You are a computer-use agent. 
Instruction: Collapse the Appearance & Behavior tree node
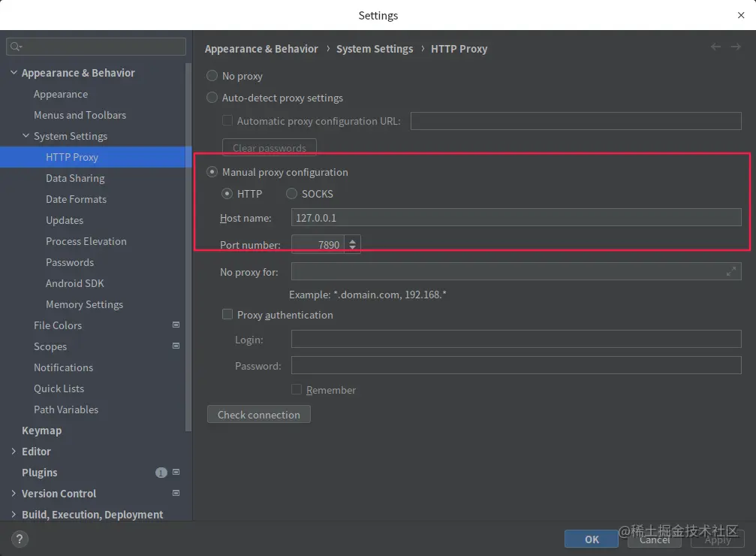[14, 72]
